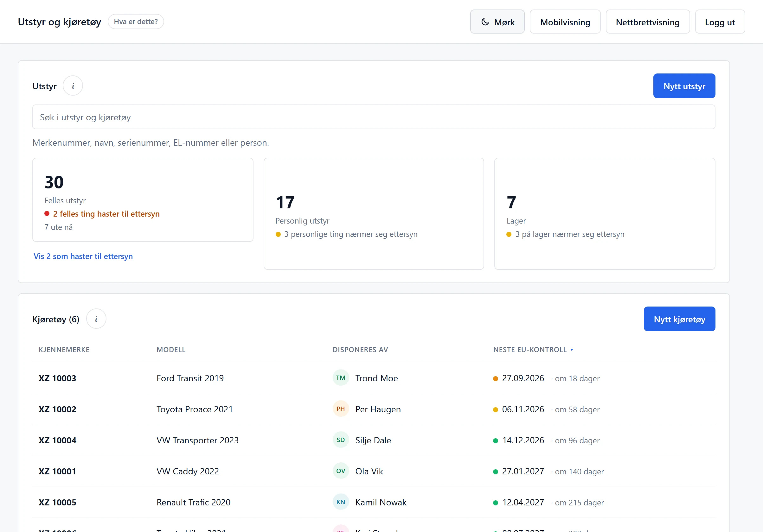763x532 pixels.
Task: Toggle dark mode with the Mørk button
Action: tap(497, 22)
